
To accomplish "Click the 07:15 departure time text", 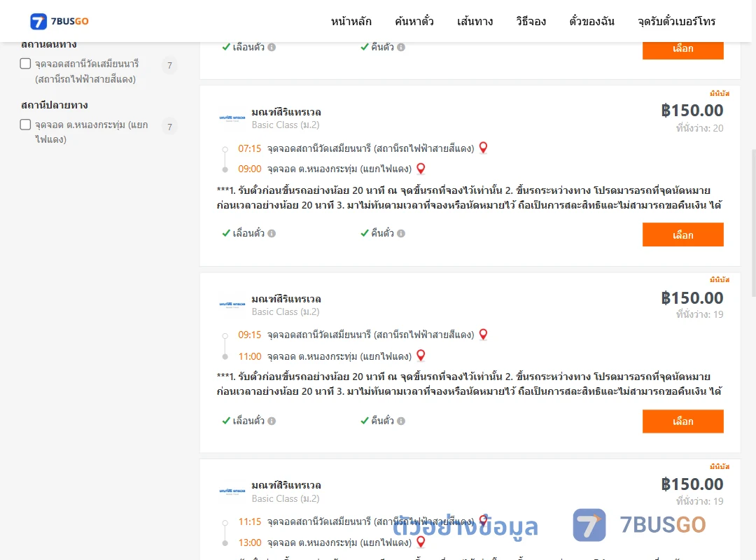I will [x=249, y=148].
